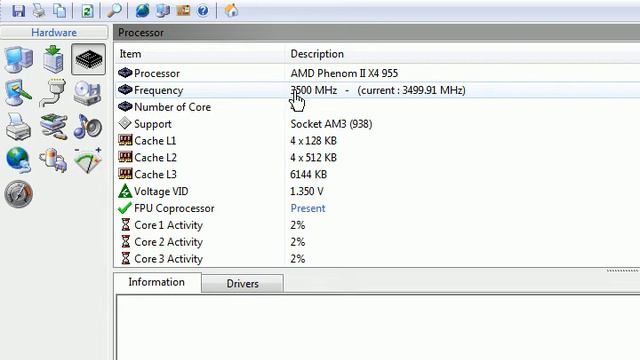Select the Core 1 Activity row
Viewport: 640px width, 360px height.
point(377,225)
